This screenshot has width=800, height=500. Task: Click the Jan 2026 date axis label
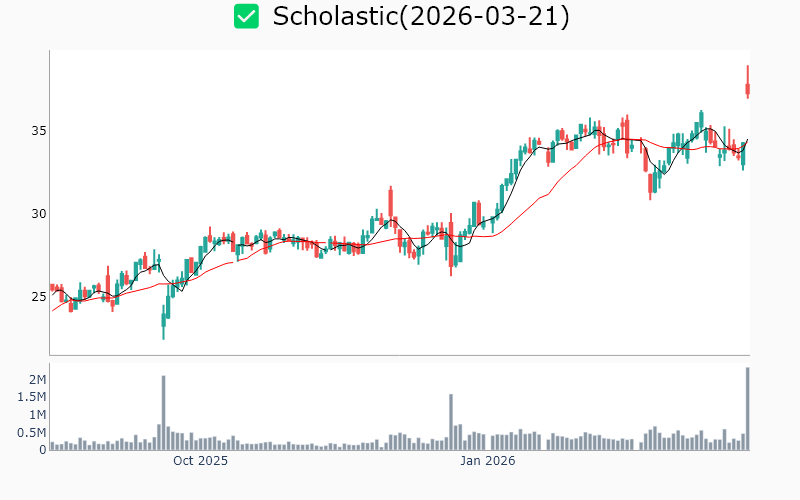coord(487,461)
